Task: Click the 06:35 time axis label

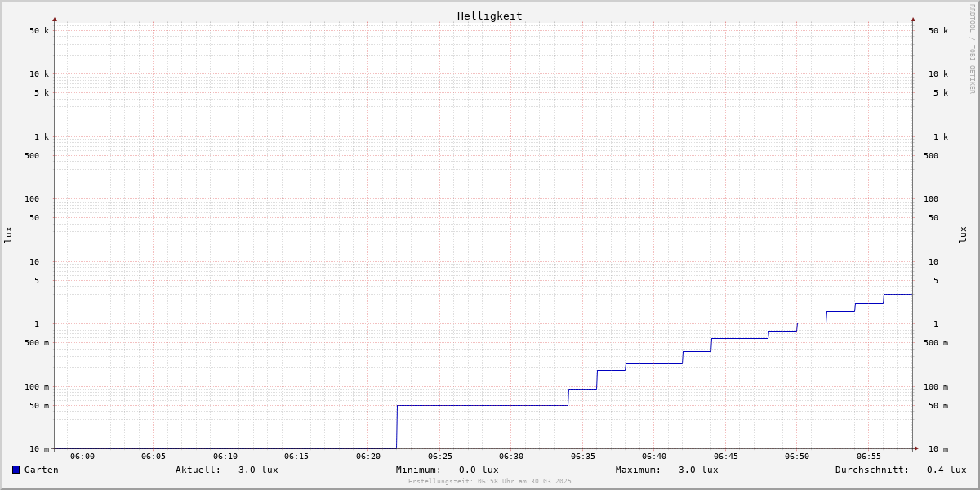Action: coord(583,457)
